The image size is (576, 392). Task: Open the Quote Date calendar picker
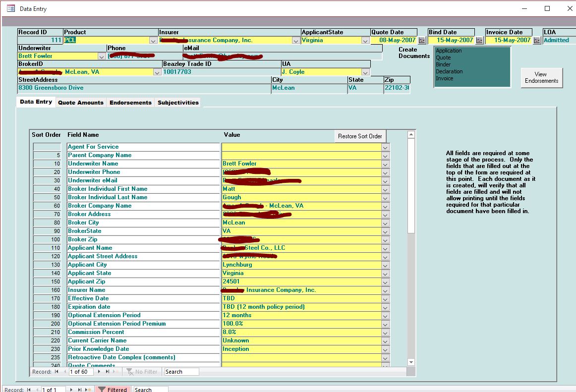pos(422,41)
